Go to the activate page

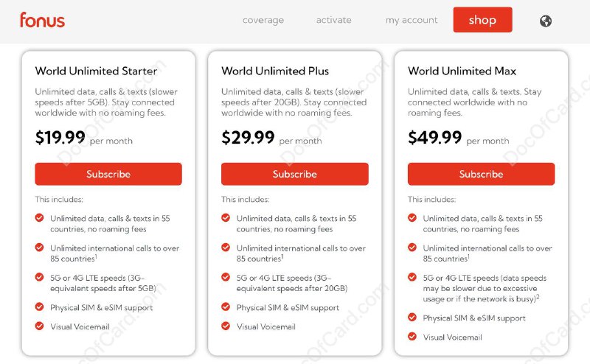pos(334,21)
